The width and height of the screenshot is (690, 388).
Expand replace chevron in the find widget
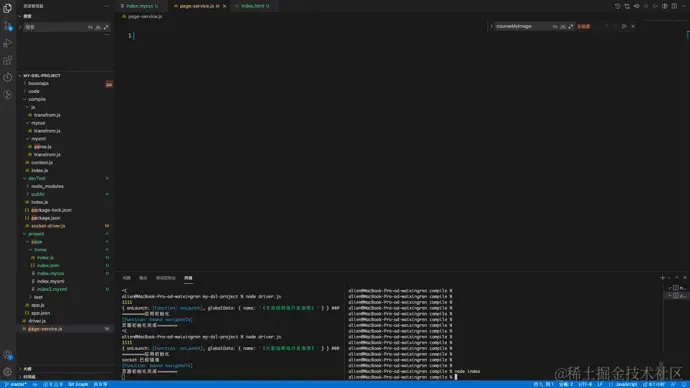click(492, 26)
